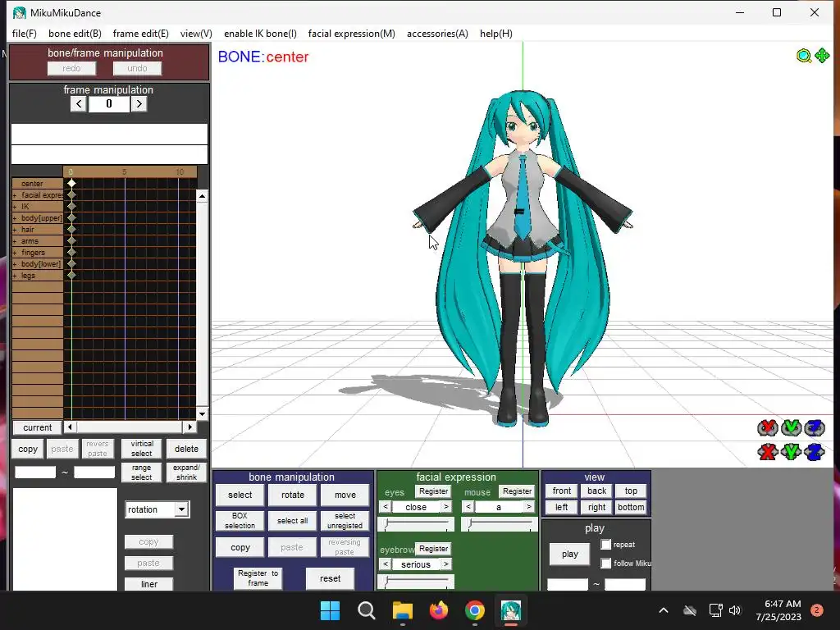This screenshot has width=840, height=630.
Task: Click the mouse expression slider
Action: pyautogui.click(x=499, y=524)
